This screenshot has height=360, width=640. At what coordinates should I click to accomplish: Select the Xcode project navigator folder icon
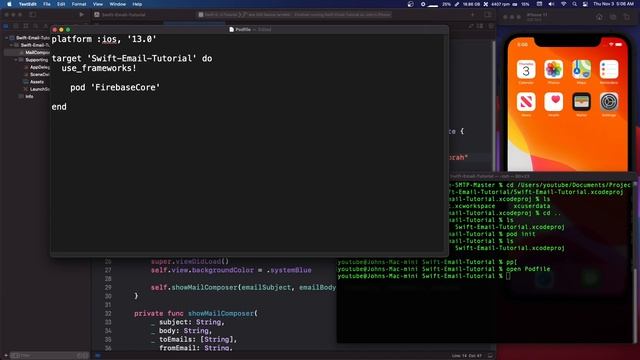(6, 26)
